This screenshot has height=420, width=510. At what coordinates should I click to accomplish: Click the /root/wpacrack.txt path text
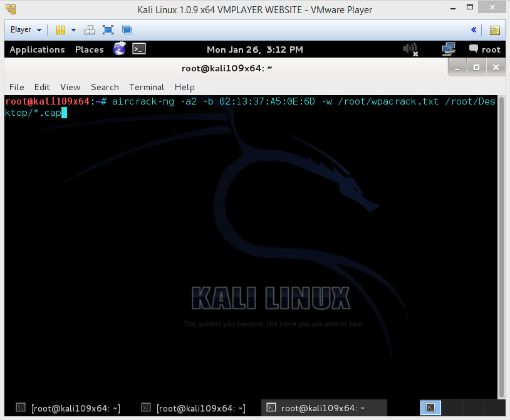[388, 101]
